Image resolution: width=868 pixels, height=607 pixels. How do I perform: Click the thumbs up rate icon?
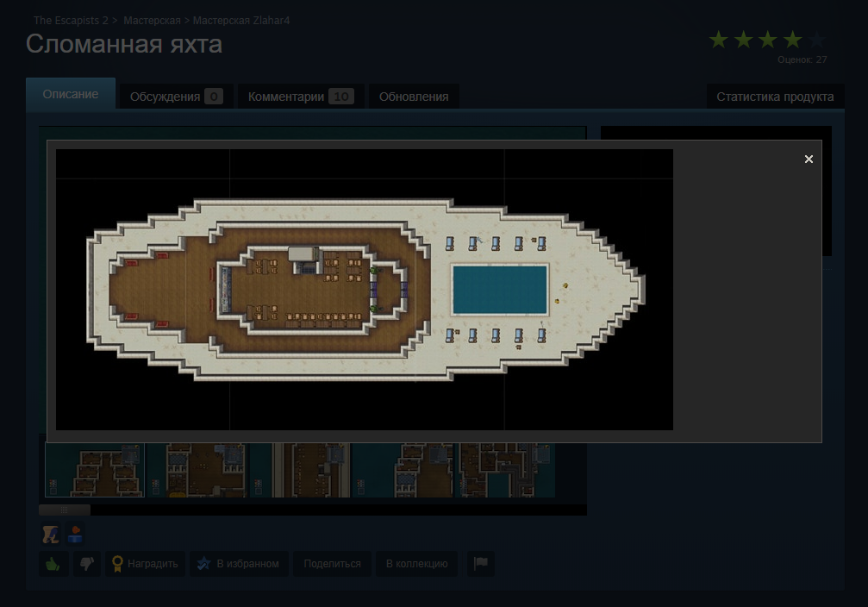pos(53,564)
